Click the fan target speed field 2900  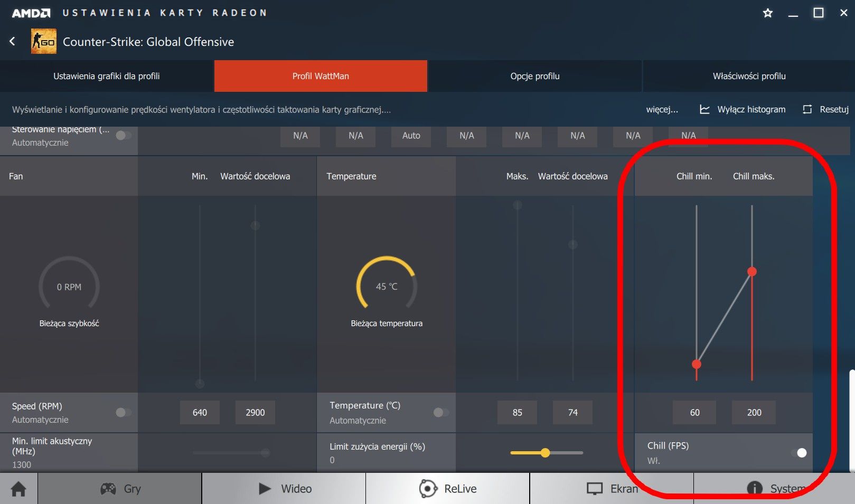255,412
